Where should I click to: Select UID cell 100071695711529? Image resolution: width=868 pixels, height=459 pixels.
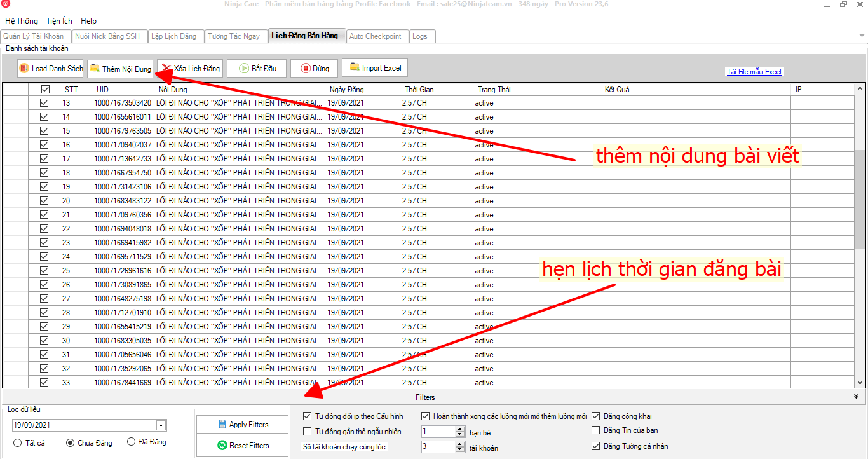[x=123, y=257]
